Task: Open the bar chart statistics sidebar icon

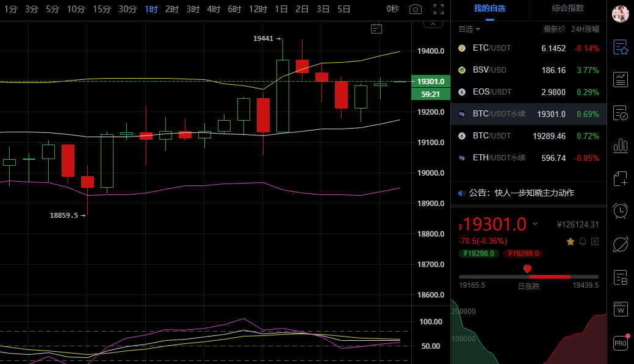Action: click(x=620, y=145)
